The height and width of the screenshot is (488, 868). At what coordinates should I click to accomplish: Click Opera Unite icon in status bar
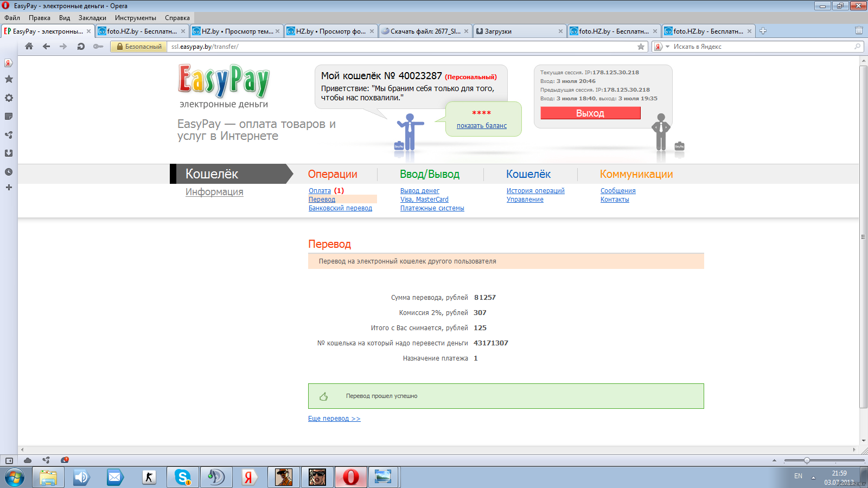(x=46, y=460)
